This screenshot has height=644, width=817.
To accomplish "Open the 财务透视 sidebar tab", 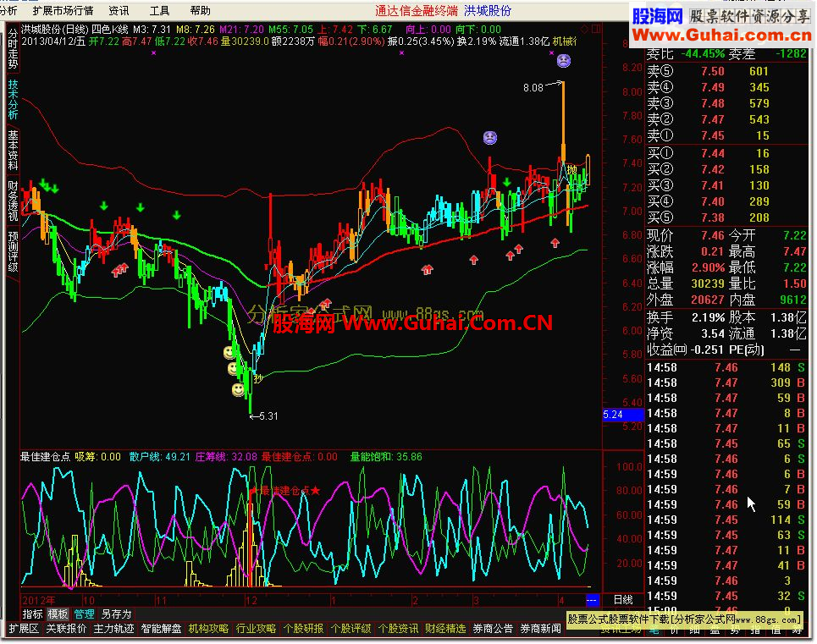I will (x=13, y=201).
